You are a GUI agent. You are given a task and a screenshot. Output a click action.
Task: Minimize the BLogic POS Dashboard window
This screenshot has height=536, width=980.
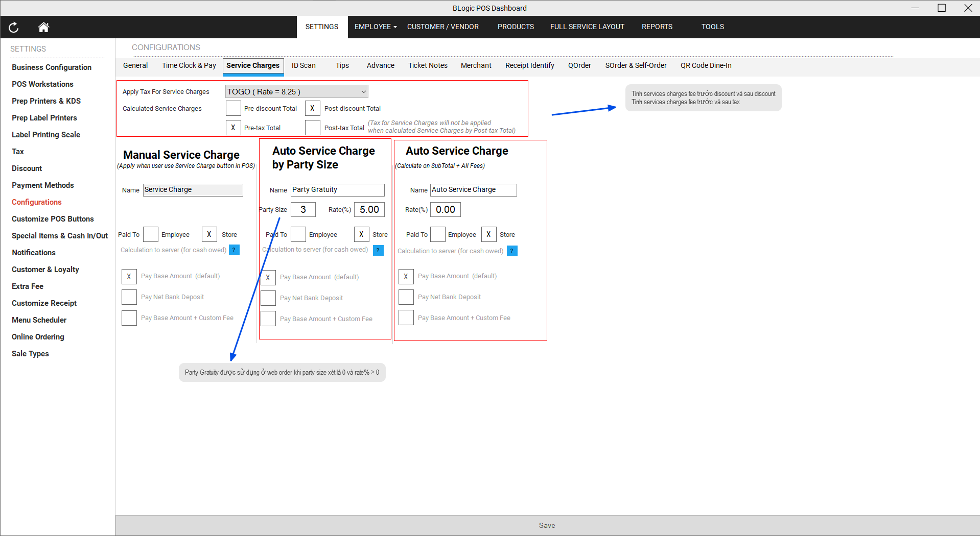tap(915, 8)
